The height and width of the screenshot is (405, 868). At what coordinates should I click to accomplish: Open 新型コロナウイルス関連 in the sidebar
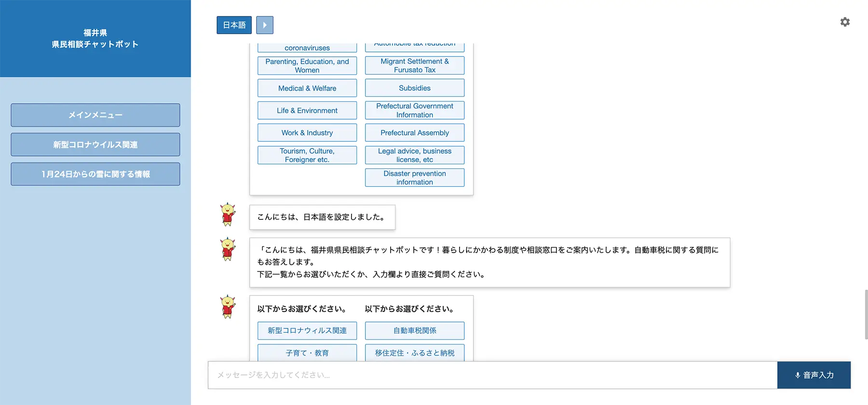(95, 145)
